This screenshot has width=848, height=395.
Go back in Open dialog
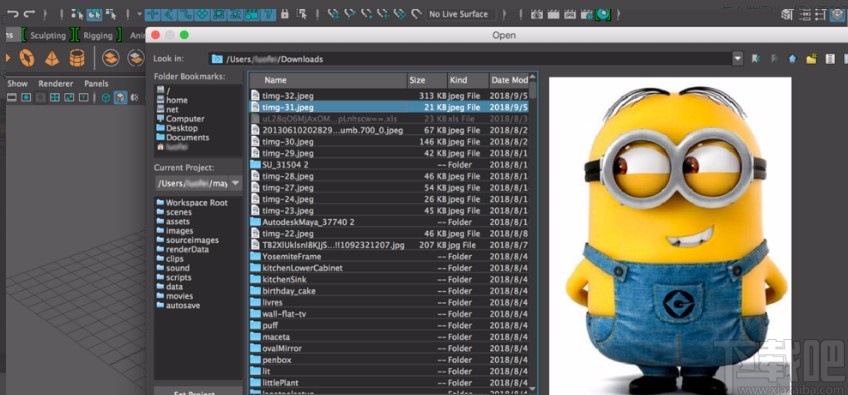[756, 58]
